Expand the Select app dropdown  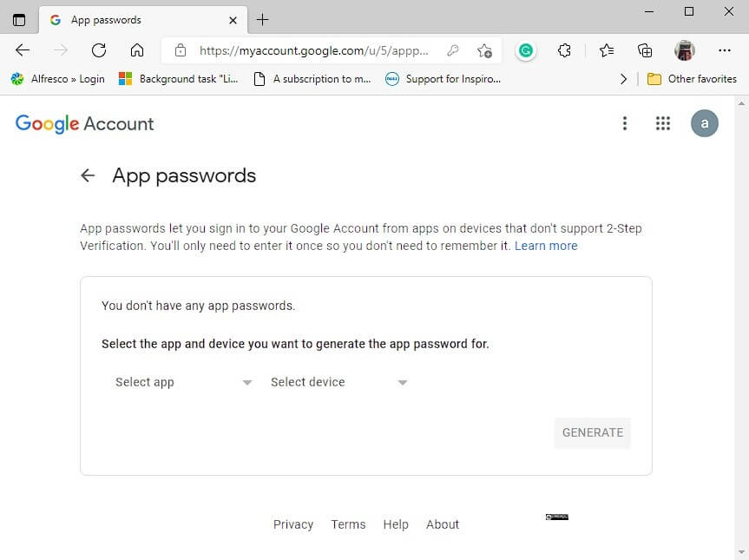pos(183,382)
